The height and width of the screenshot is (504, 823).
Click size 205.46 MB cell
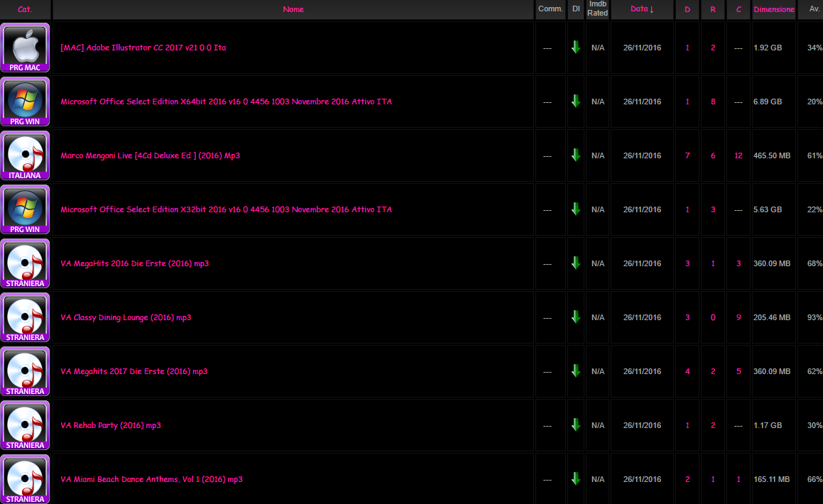(x=772, y=318)
